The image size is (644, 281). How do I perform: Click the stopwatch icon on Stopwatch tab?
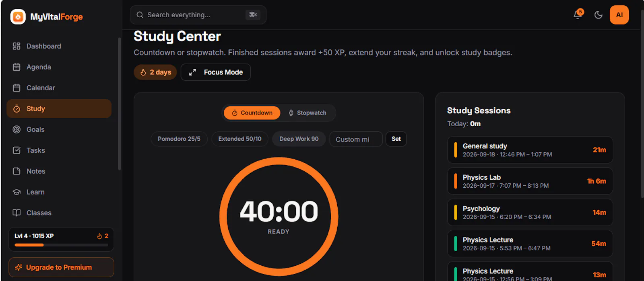point(291,113)
